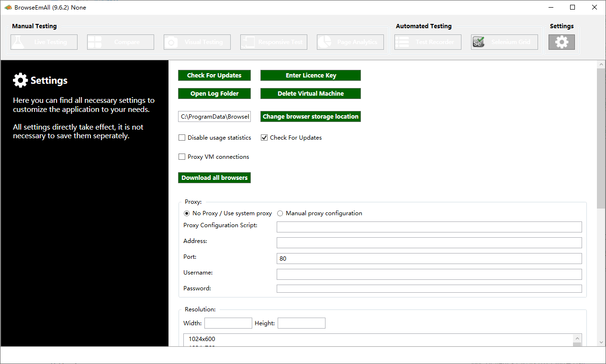
Task: Click Enter Licence Key button
Action: coord(310,76)
